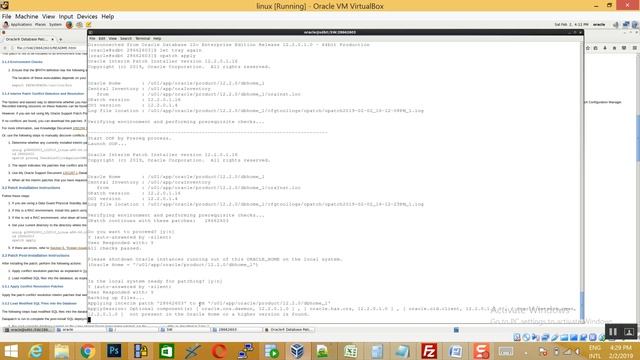640x360 pixels.
Task: Open VirtualBox from the taskbar
Action: click(298, 351)
